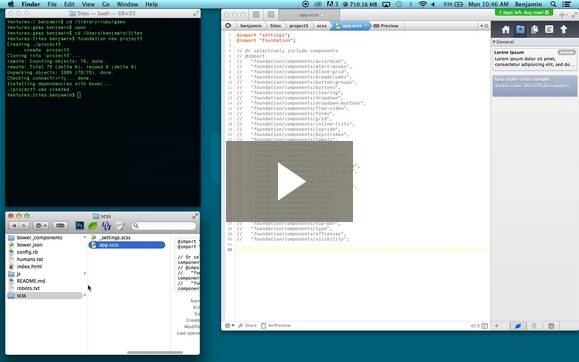Click the '7 days left. Buy now' button

click(524, 13)
